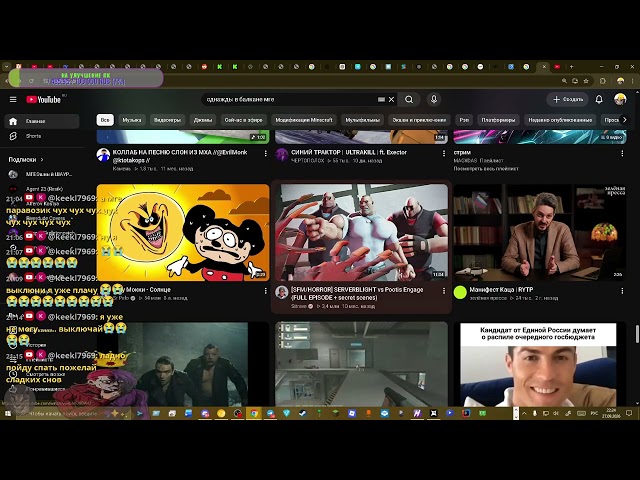Open YouTube notifications bell
The image size is (640, 480).
pos(599,99)
